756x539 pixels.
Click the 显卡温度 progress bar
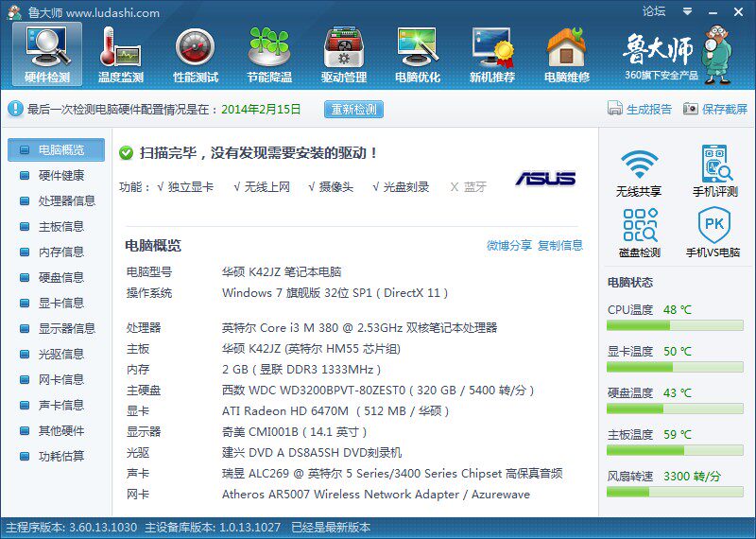coord(675,367)
